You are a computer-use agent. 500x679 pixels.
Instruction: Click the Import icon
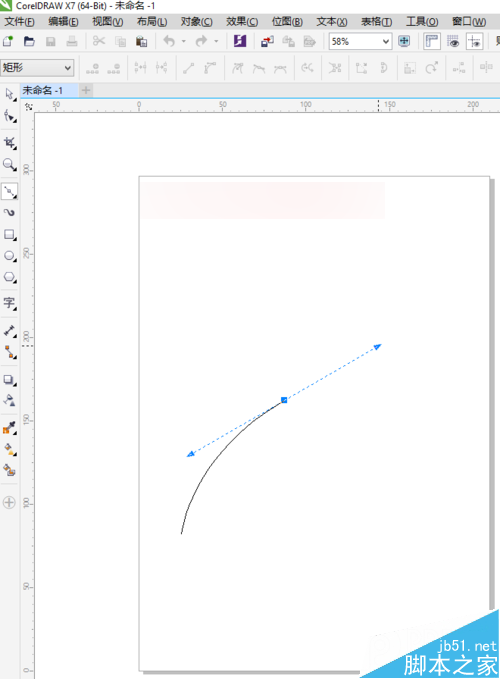[x=267, y=42]
